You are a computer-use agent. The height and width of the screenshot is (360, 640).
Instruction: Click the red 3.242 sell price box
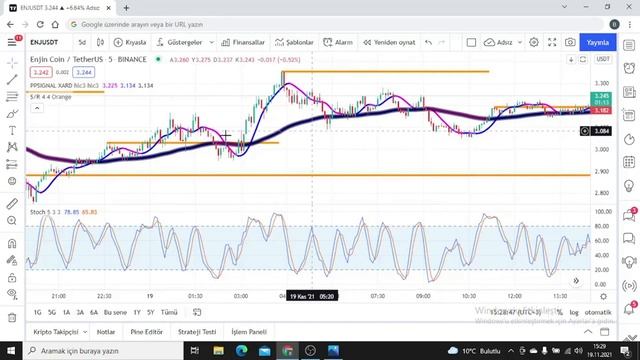(x=41, y=72)
